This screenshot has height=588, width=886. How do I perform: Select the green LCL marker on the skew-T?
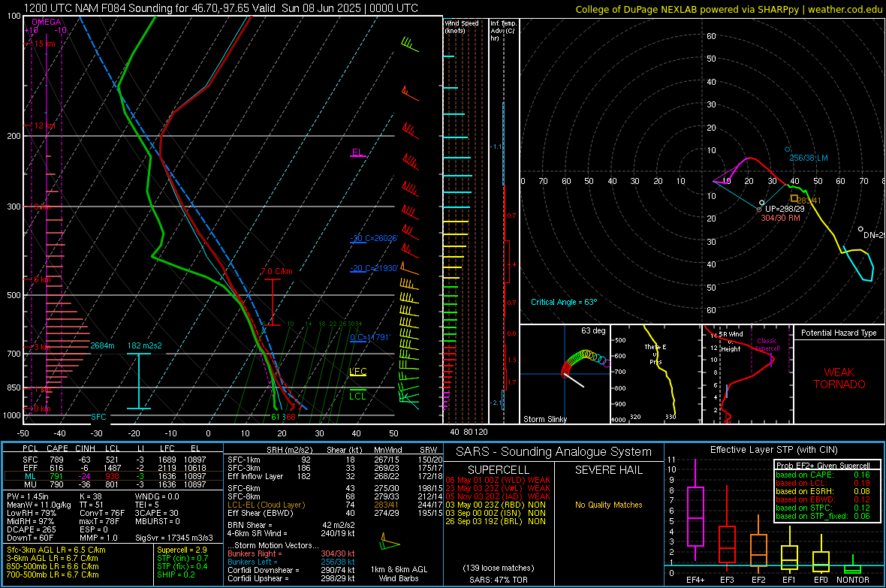point(357,395)
